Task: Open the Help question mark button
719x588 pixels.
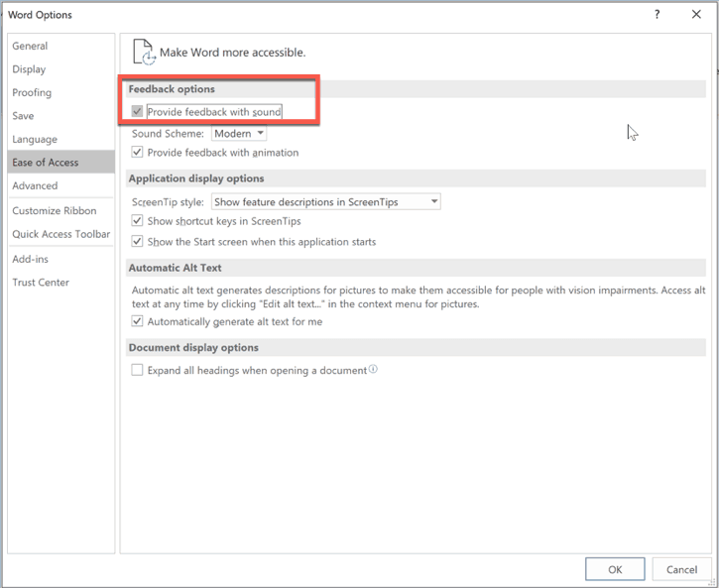Action: [x=658, y=15]
